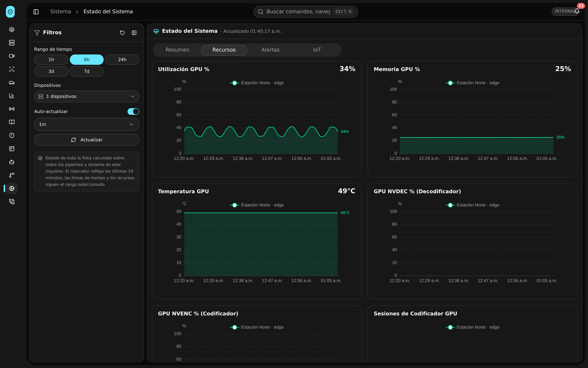Open the shield alert sidebar icon
Screen dimensions: 588x368
[x=12, y=135]
